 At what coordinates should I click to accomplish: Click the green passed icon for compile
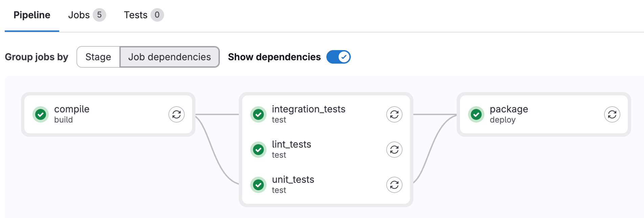[41, 115]
